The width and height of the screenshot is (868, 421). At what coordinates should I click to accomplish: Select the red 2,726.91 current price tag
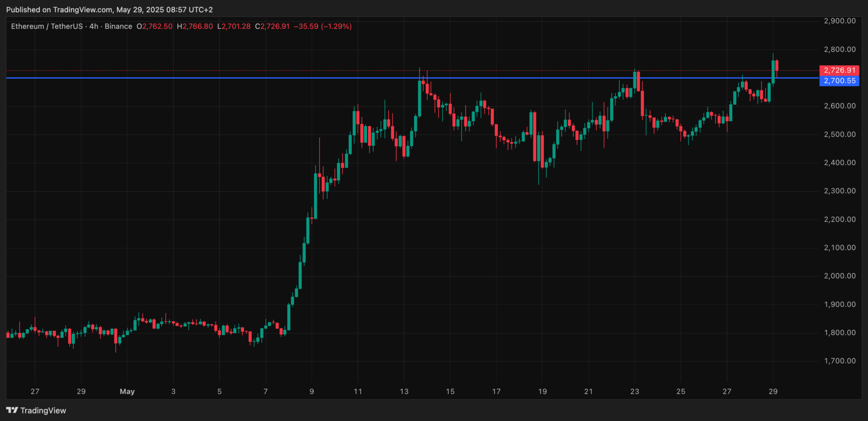point(839,70)
